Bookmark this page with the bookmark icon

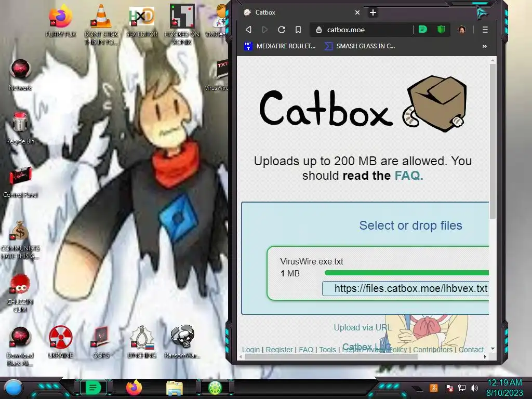[298, 30]
